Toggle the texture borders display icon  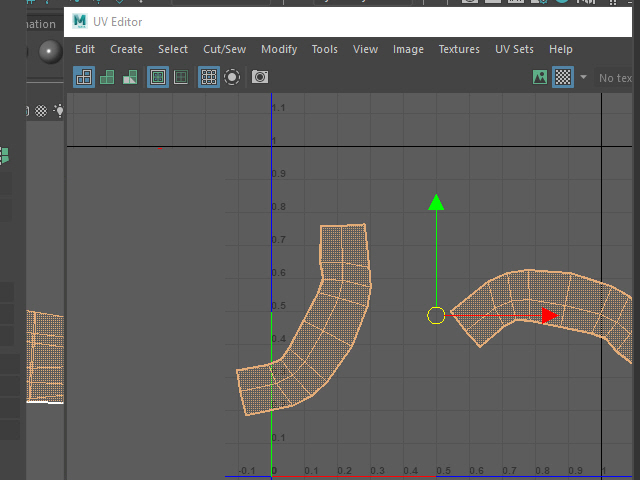(x=157, y=77)
